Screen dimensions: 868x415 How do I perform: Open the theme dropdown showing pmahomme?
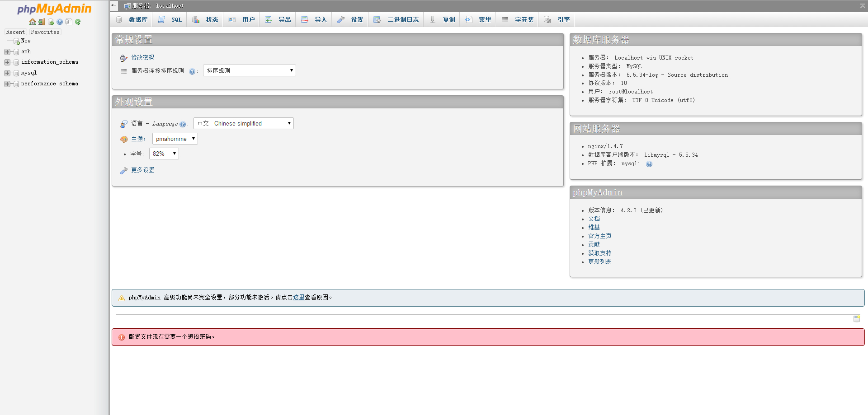[x=175, y=139]
